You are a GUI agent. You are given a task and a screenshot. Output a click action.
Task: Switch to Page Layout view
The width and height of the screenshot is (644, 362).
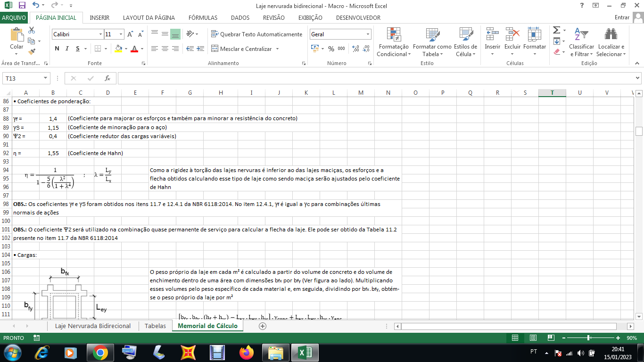pyautogui.click(x=533, y=338)
